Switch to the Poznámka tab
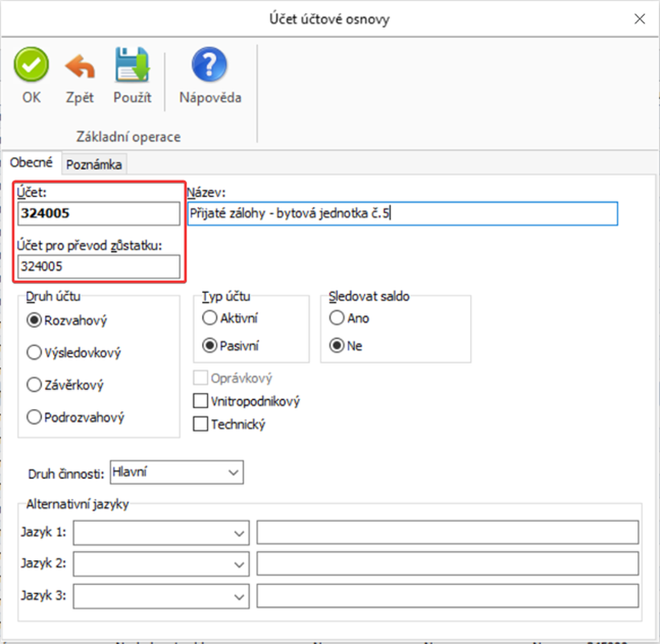 click(94, 164)
